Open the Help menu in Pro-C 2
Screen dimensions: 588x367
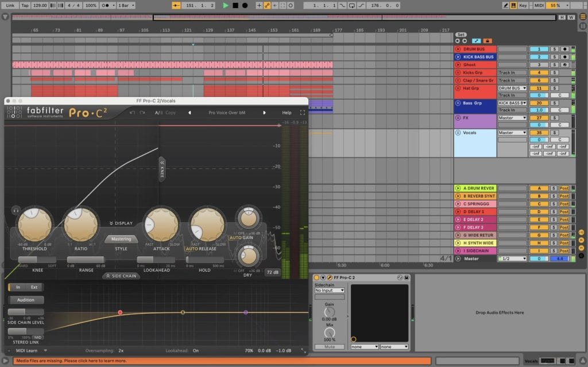[x=287, y=113]
